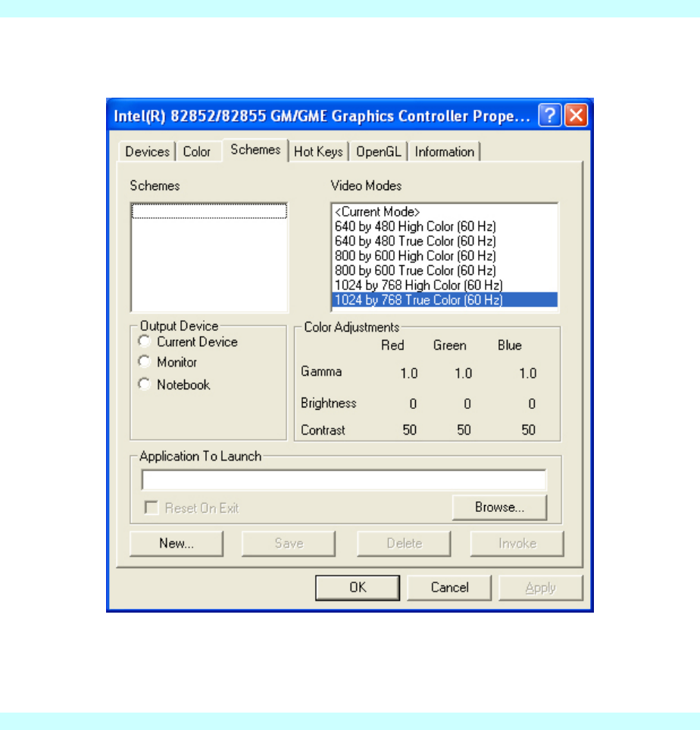Click the Green Gamma value 1.0
The height and width of the screenshot is (730, 700).
464,373
